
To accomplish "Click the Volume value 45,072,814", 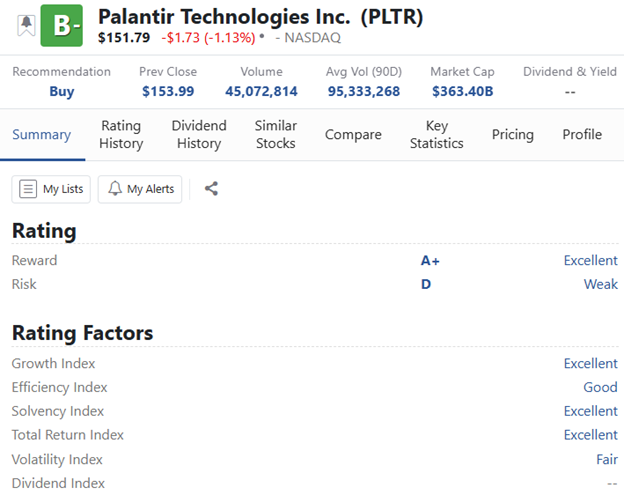I will click(261, 92).
